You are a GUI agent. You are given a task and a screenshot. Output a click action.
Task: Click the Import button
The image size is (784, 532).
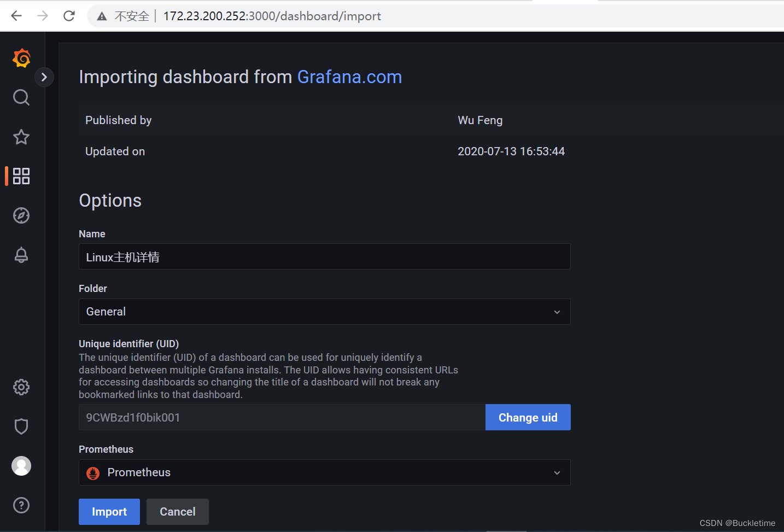click(x=109, y=512)
